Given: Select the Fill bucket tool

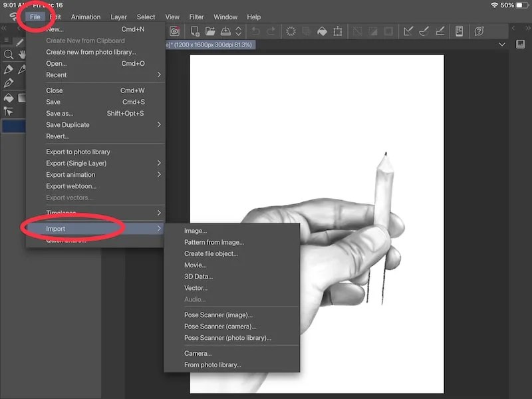Looking at the screenshot, I should [9, 98].
